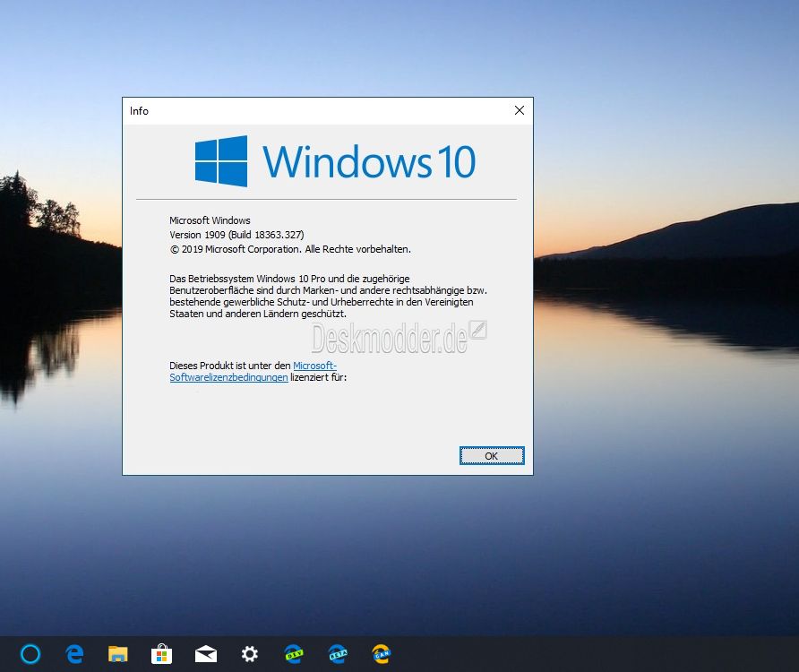Click the Info dialog title text
Viewport: 799px width, 672px height.
pos(139,110)
